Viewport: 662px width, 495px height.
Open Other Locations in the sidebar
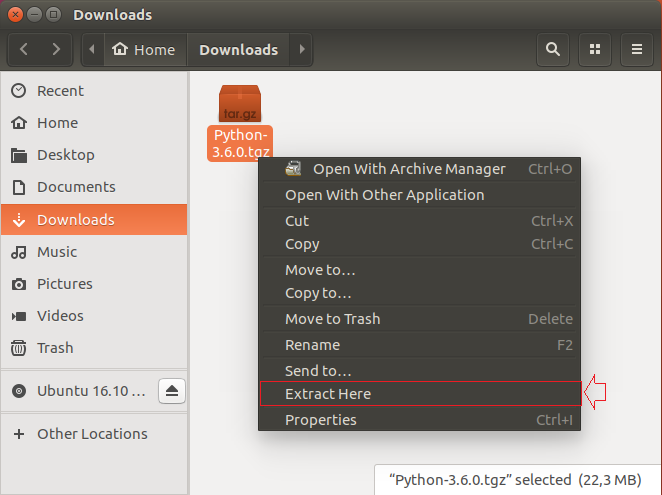tap(94, 434)
